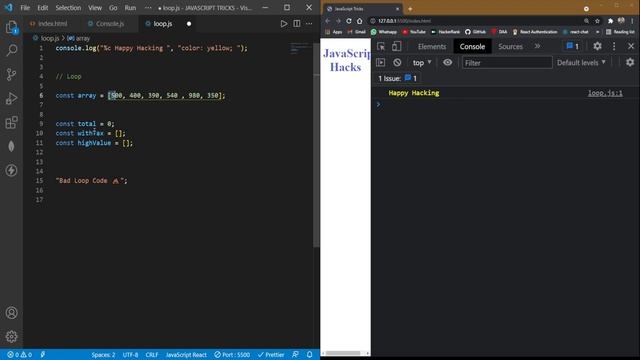The width and height of the screenshot is (640, 360).
Task: Open DevTools settings gear beside issues counter
Action: pos(597,46)
